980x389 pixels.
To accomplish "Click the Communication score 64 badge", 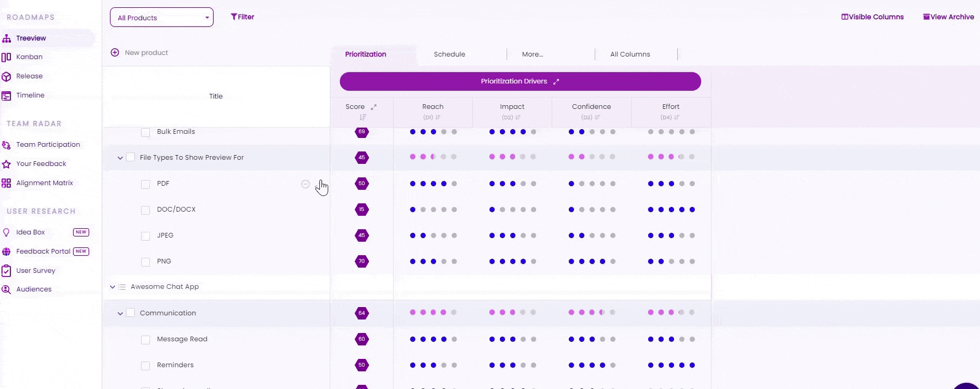I will point(362,313).
